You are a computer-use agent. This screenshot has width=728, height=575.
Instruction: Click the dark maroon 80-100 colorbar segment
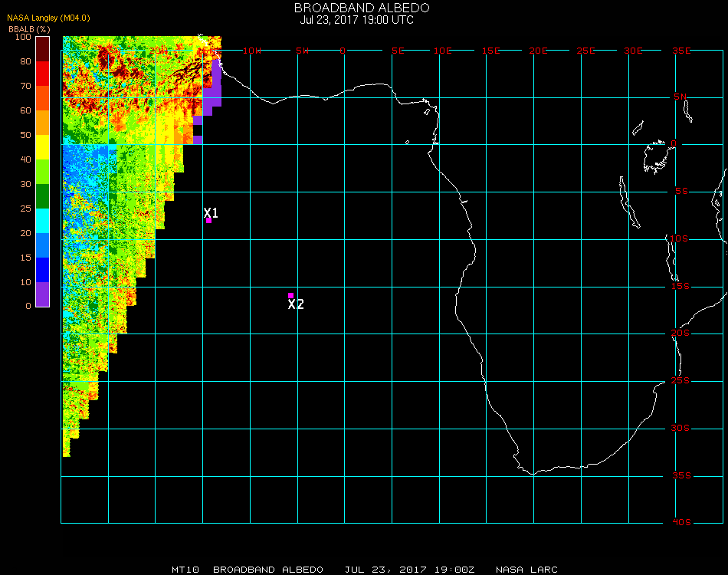click(43, 49)
